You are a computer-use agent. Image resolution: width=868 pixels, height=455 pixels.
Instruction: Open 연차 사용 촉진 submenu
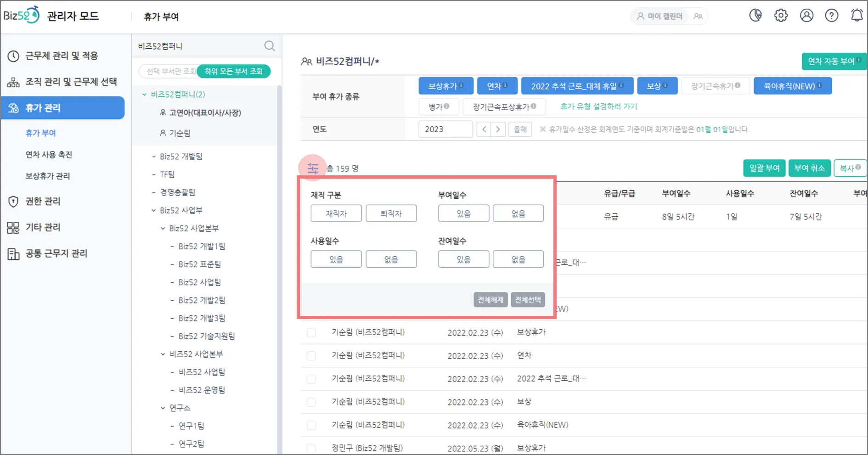tap(49, 155)
